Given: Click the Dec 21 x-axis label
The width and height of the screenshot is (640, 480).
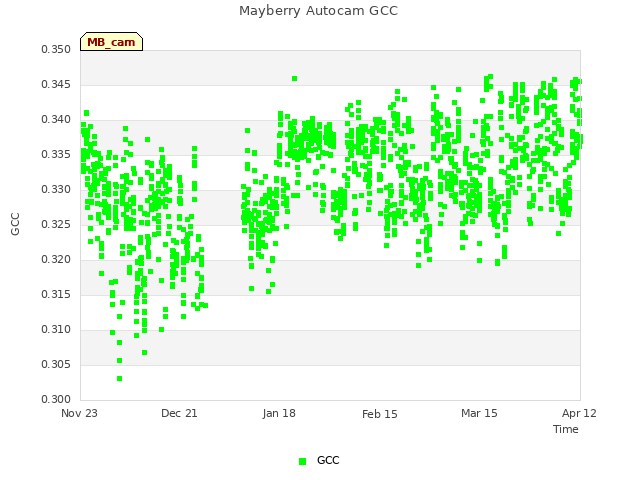Looking at the screenshot, I should [179, 413].
